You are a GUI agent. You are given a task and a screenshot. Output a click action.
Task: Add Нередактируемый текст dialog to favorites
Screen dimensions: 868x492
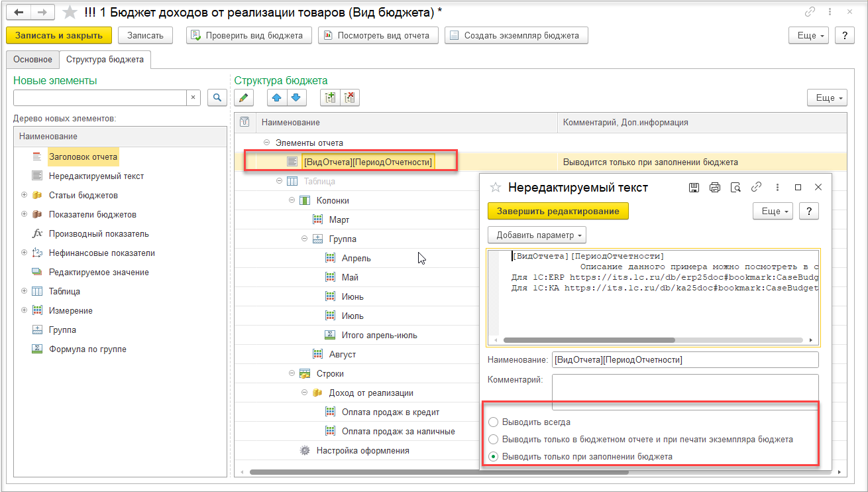495,188
